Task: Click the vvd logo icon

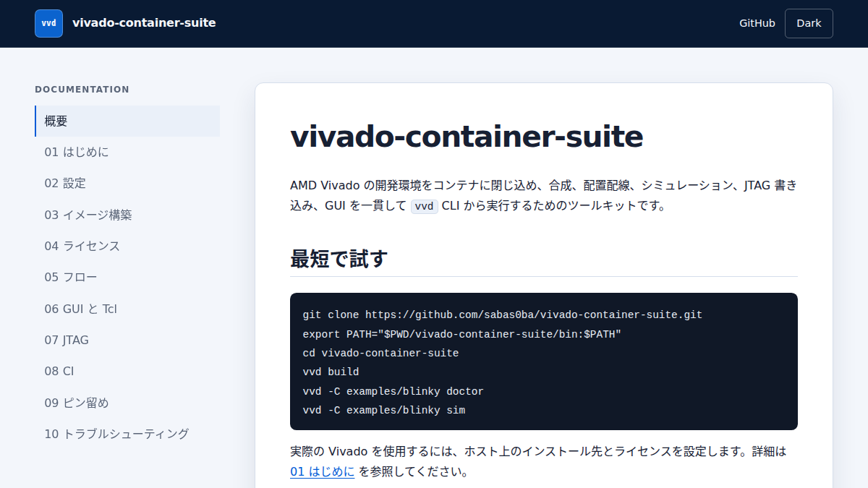Action: click(x=48, y=23)
